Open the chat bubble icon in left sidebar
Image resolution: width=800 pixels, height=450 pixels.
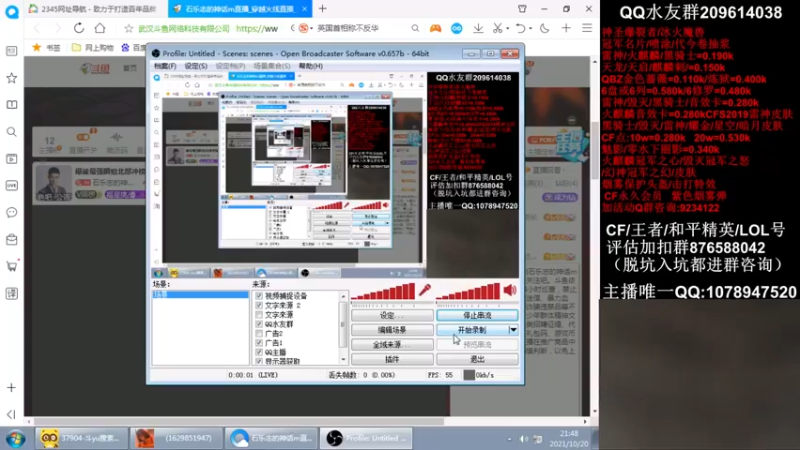coord(12,212)
